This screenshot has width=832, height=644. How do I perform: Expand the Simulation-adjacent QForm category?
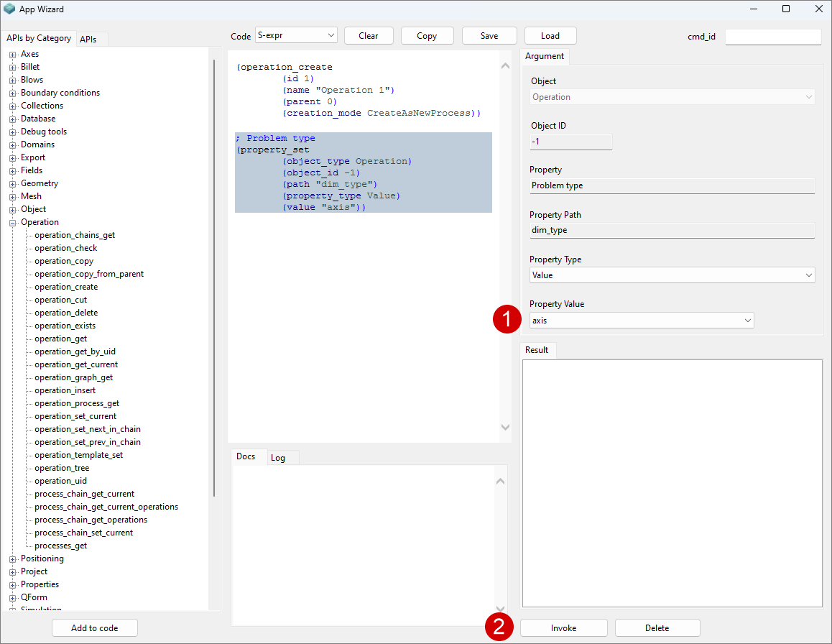pos(12,597)
